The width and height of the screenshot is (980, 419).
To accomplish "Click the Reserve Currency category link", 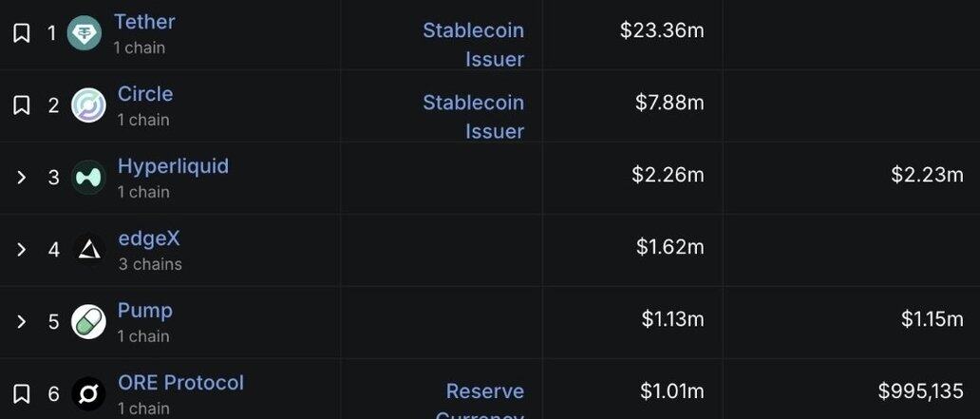I will tap(484, 392).
